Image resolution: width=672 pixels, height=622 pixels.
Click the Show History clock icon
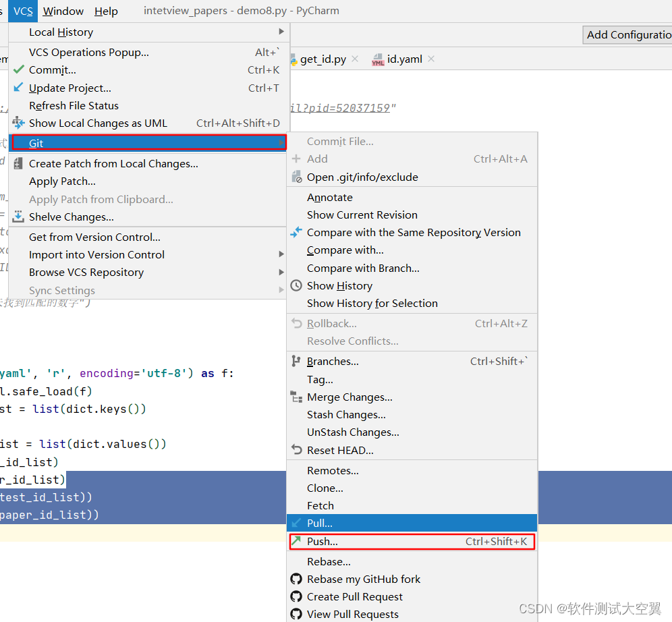[296, 285]
